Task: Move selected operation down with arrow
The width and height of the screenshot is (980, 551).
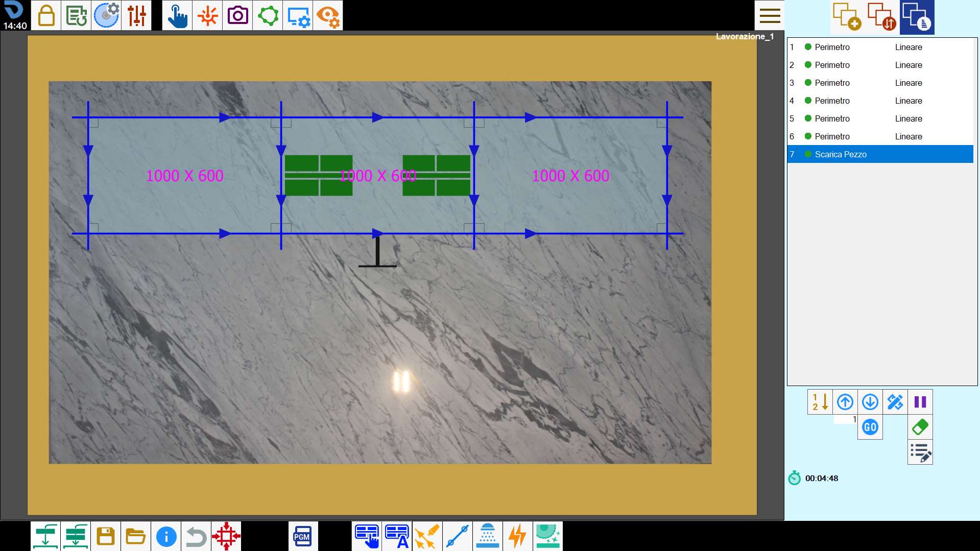Action: click(870, 402)
